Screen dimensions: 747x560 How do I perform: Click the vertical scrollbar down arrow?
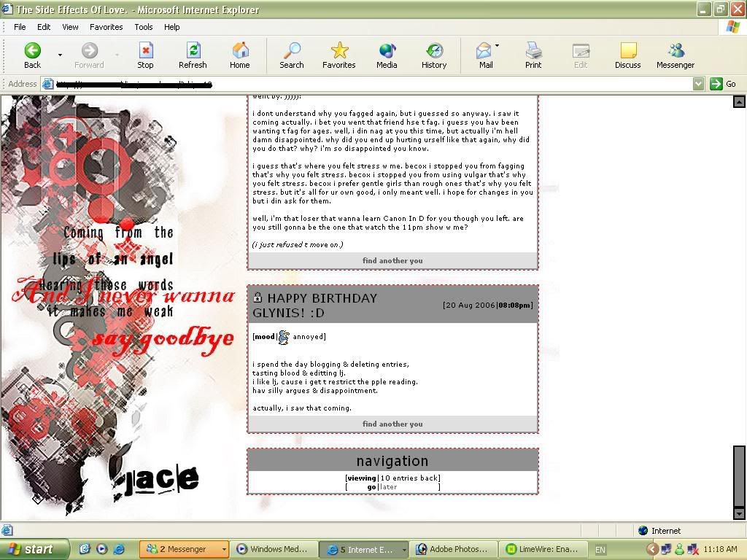coord(739,513)
